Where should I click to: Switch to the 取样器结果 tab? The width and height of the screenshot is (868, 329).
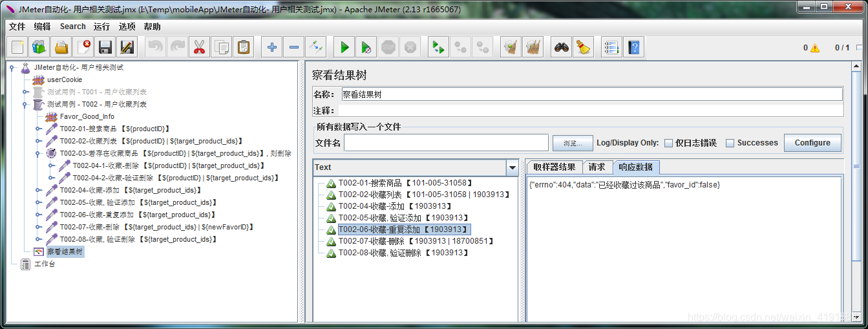[555, 167]
